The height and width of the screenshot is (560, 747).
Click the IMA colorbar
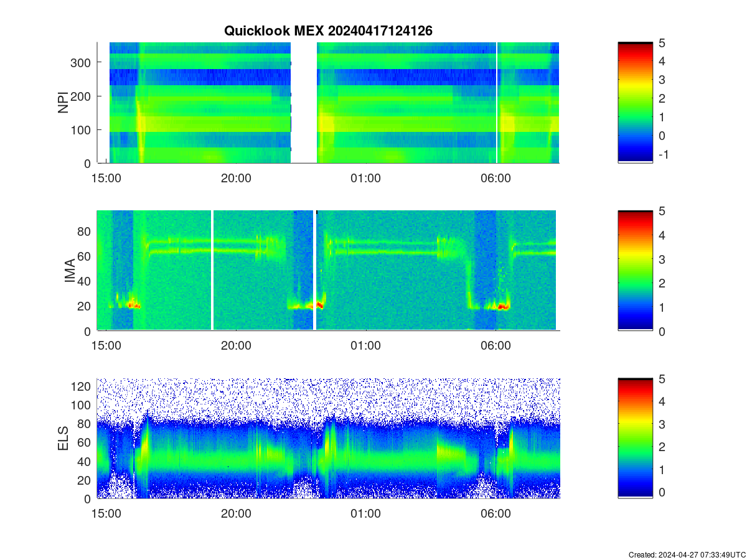point(635,271)
